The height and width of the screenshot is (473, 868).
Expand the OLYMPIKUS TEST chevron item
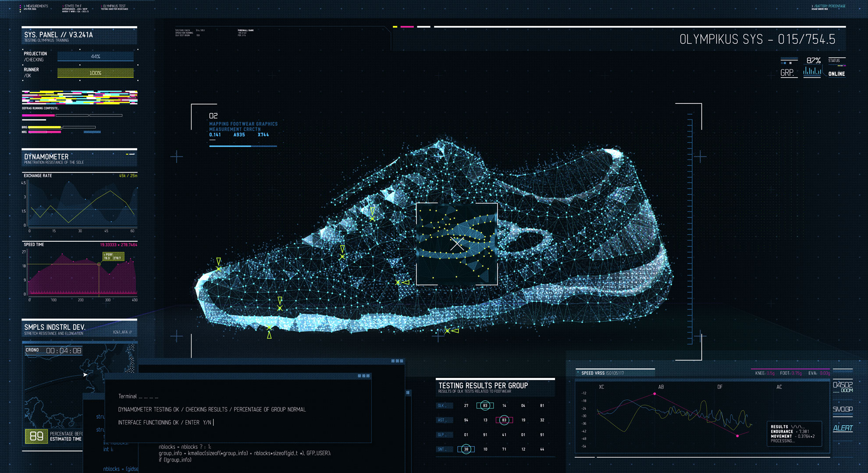click(x=102, y=6)
